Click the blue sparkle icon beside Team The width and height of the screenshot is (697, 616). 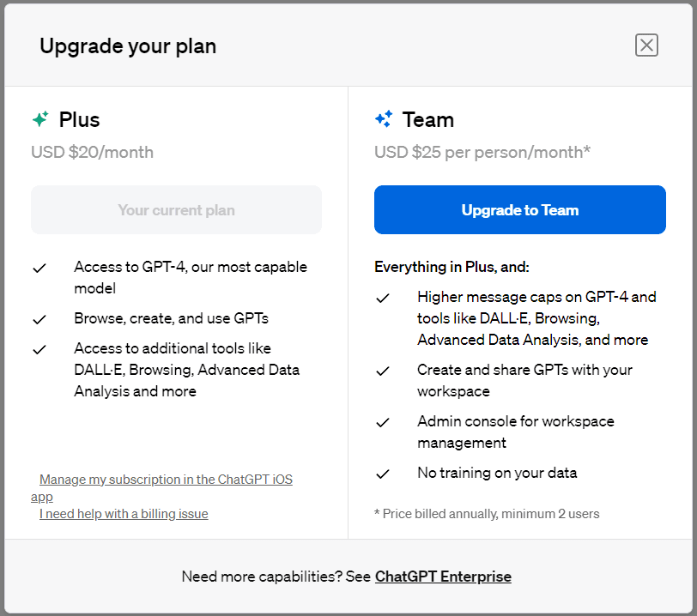[384, 119]
